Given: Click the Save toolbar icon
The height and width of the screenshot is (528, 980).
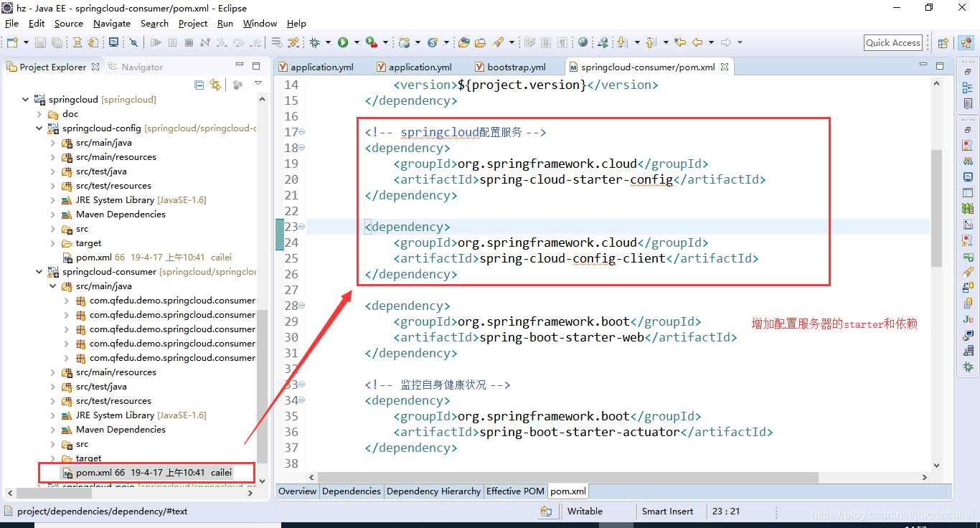Looking at the screenshot, I should click(40, 42).
